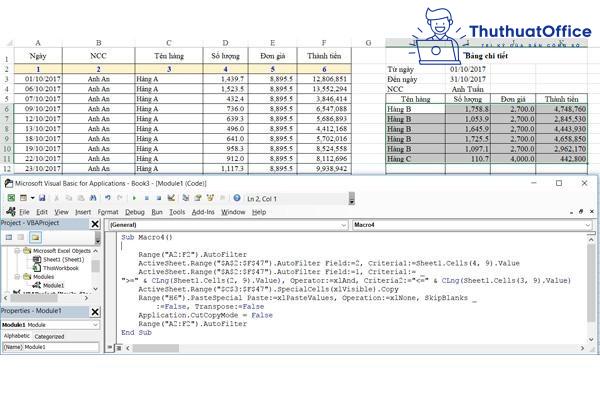Click the Cut scissors icon in VBA toolbar
Screen dimensions: 600x400
(57, 198)
